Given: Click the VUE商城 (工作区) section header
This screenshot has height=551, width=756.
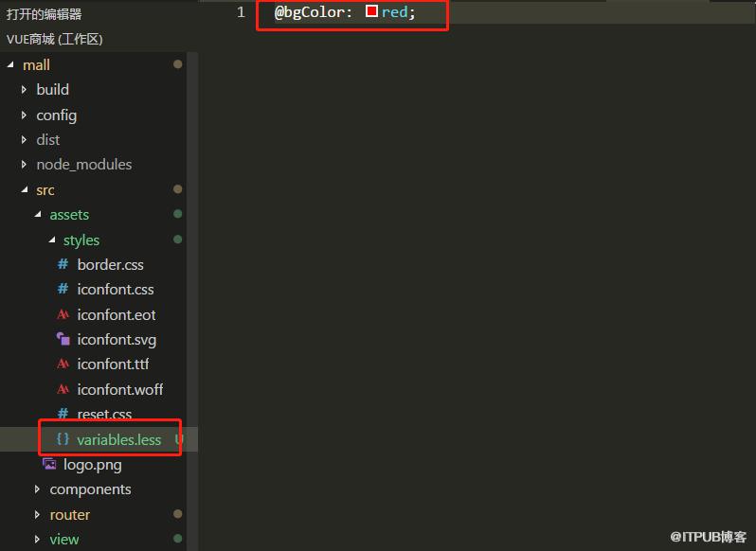Looking at the screenshot, I should (55, 39).
